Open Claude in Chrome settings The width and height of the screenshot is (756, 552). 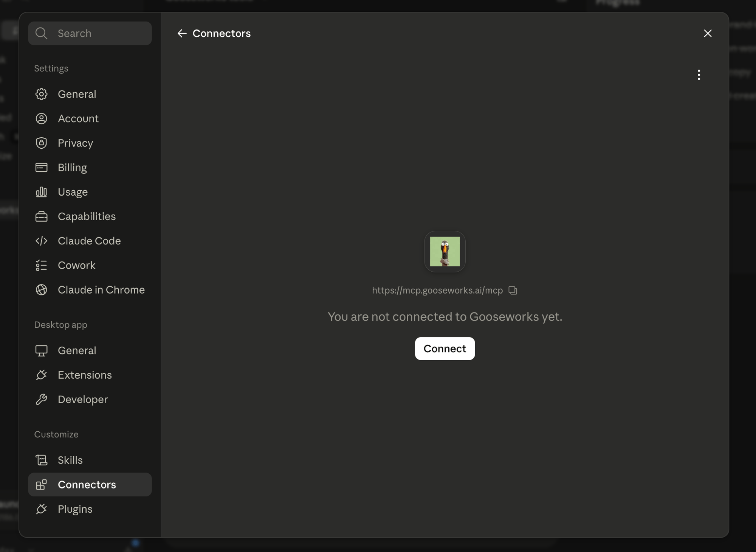pyautogui.click(x=90, y=290)
